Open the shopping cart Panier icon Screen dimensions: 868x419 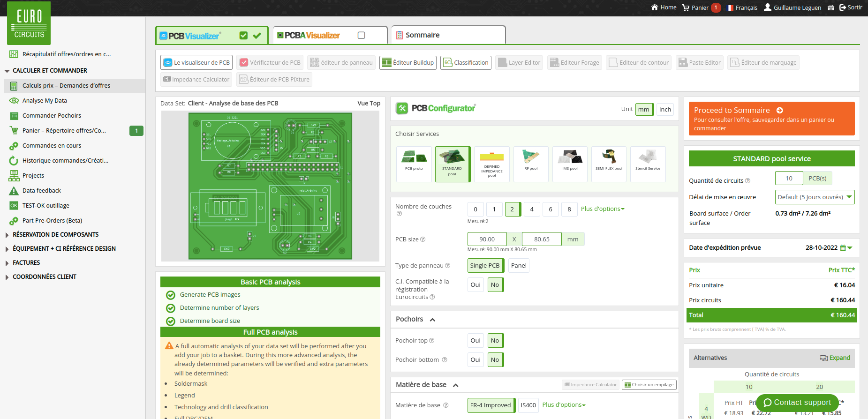[686, 7]
